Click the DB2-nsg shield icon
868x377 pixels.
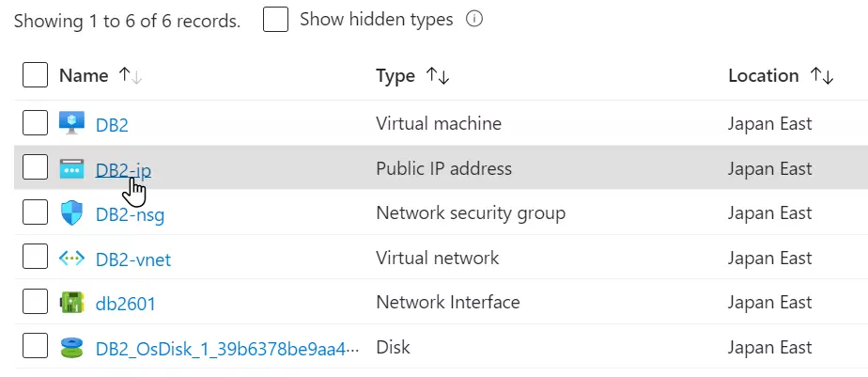pos(72,212)
